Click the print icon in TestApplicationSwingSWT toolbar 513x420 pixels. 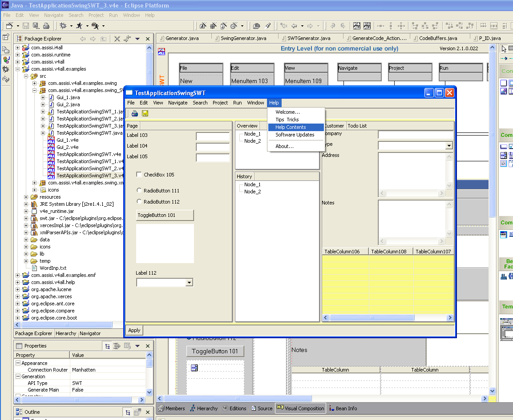pyautogui.click(x=134, y=113)
